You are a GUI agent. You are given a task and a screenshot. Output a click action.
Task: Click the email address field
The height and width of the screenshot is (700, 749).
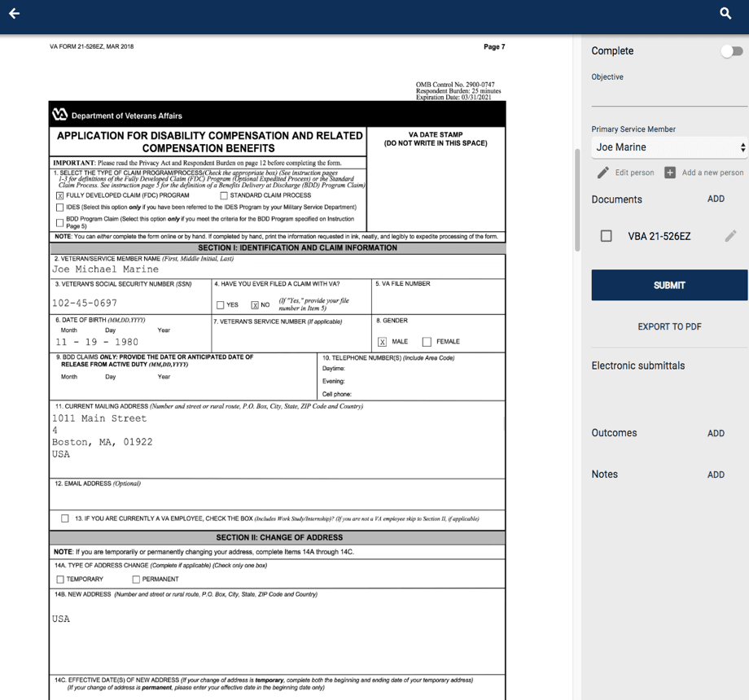click(x=277, y=498)
